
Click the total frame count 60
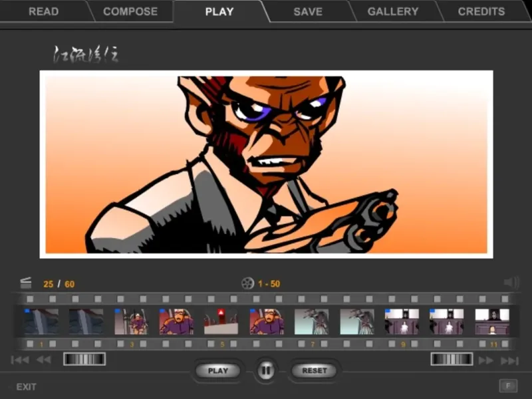70,284
